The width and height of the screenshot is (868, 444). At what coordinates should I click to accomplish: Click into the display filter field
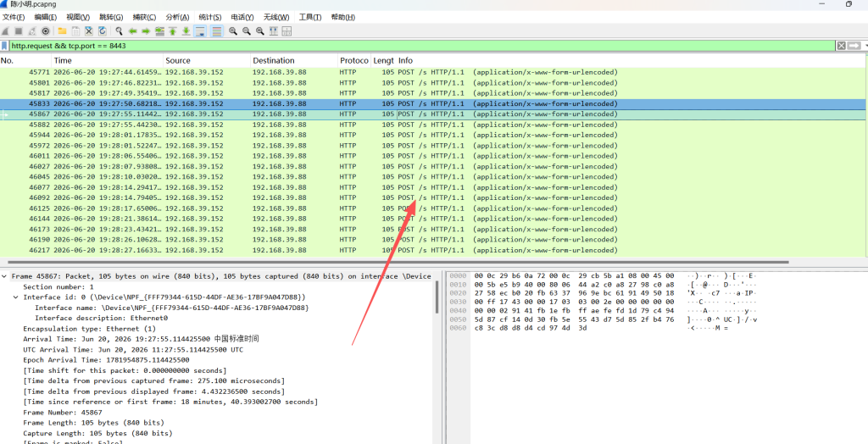click(x=422, y=46)
